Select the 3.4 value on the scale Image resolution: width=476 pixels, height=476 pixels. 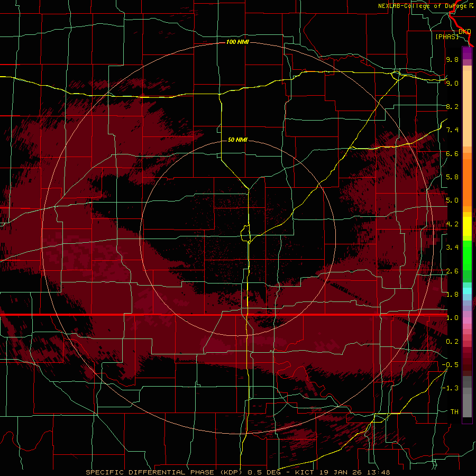pos(452,248)
